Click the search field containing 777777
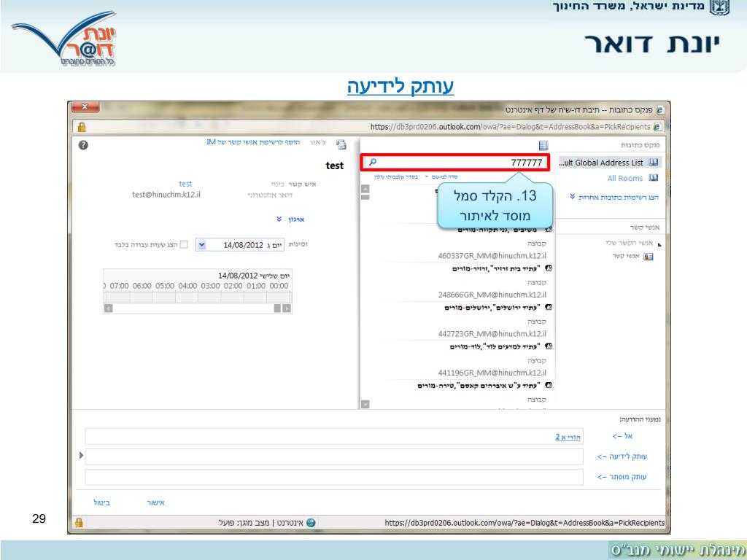This screenshot has height=560, width=747. 455,163
